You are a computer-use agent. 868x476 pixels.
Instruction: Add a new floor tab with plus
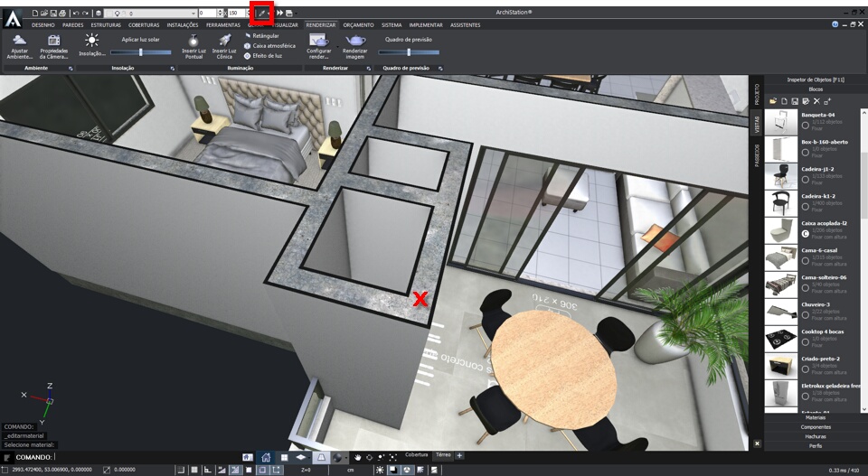(459, 455)
